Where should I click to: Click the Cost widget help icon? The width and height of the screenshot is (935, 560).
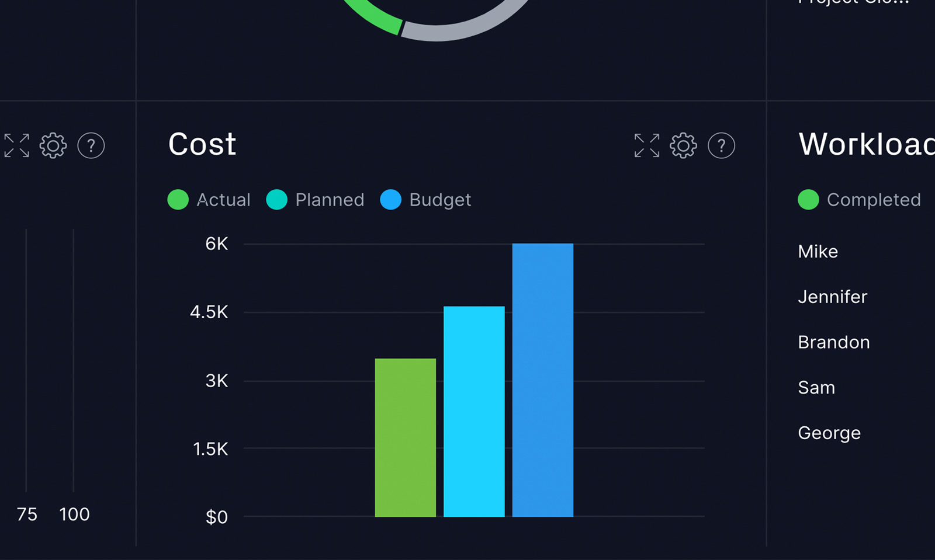721,146
